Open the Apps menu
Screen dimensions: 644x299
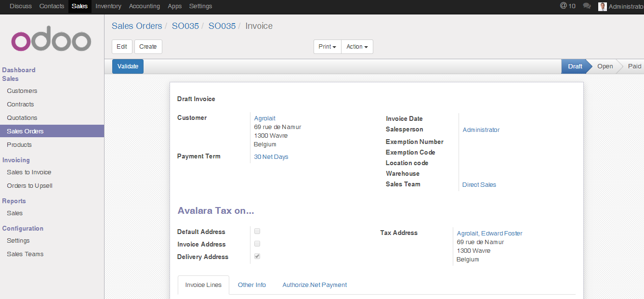(175, 6)
